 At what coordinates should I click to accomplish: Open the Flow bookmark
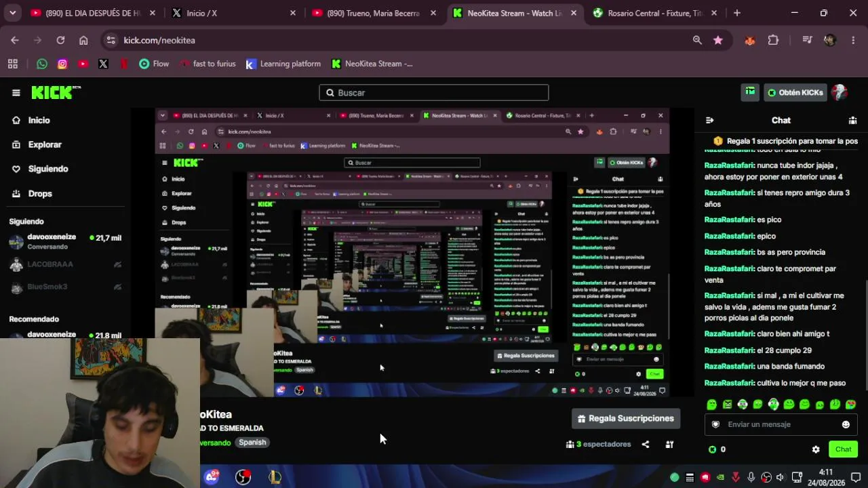pos(154,64)
